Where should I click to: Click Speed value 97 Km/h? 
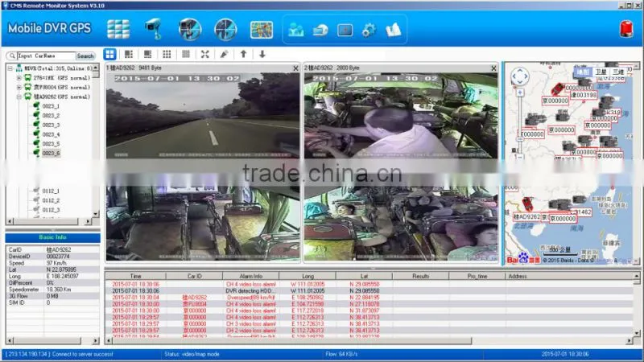(56, 263)
